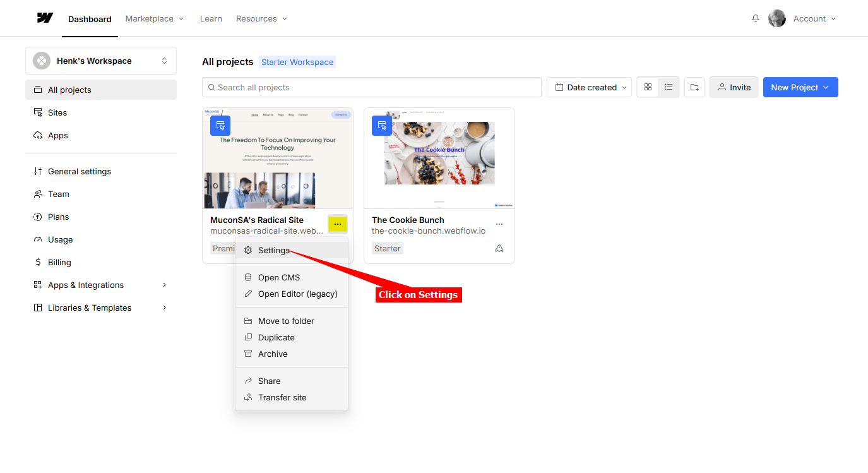Open Henk's Workspace switcher

click(101, 61)
